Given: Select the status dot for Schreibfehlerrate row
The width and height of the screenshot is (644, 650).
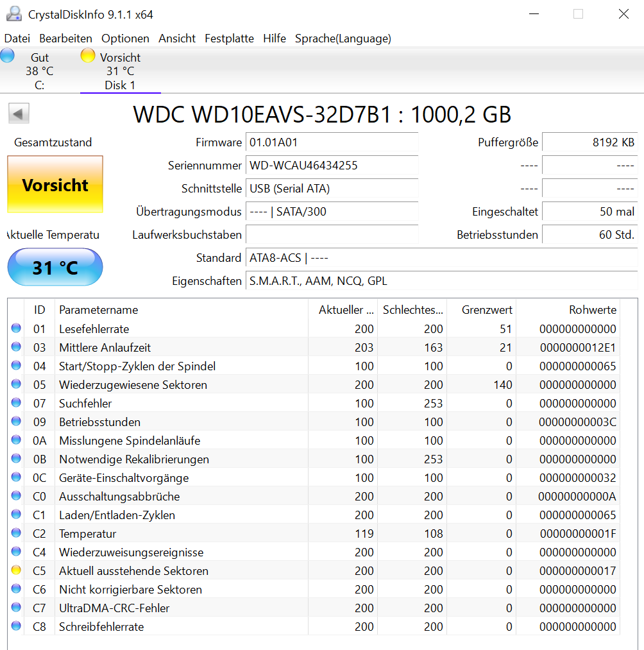Looking at the screenshot, I should tap(16, 626).
